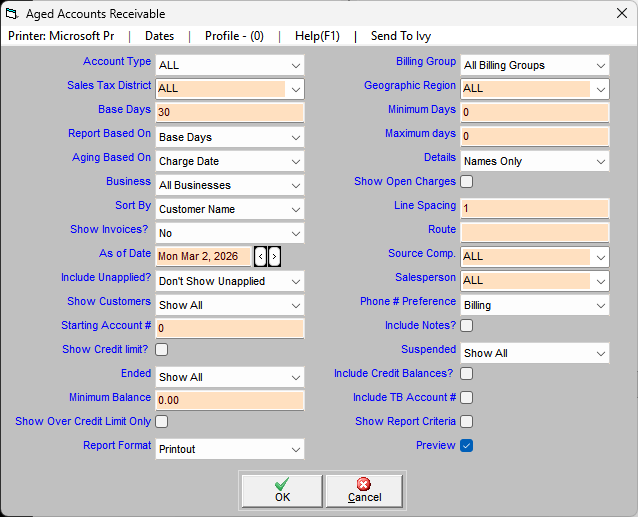Toggle the Include Notes? checkbox
This screenshot has width=638, height=517.
coord(466,326)
